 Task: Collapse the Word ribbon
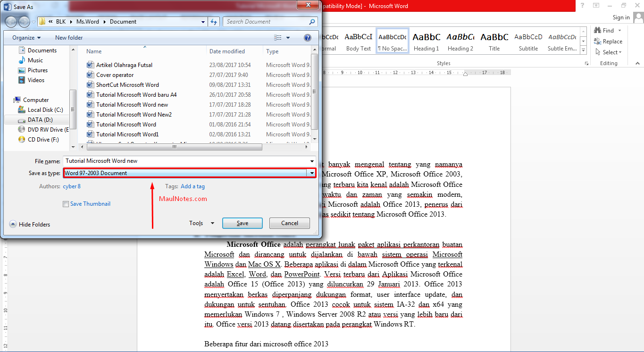click(x=638, y=63)
